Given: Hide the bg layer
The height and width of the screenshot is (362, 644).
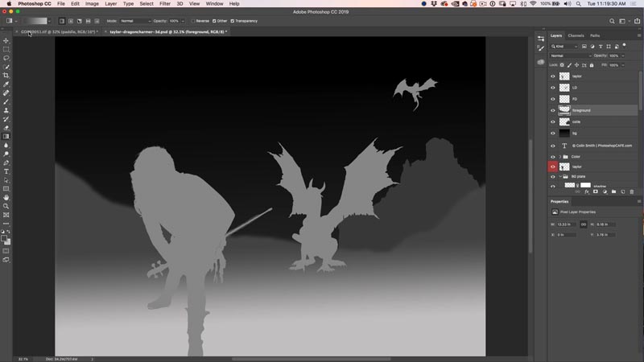Looking at the screenshot, I should point(553,134).
